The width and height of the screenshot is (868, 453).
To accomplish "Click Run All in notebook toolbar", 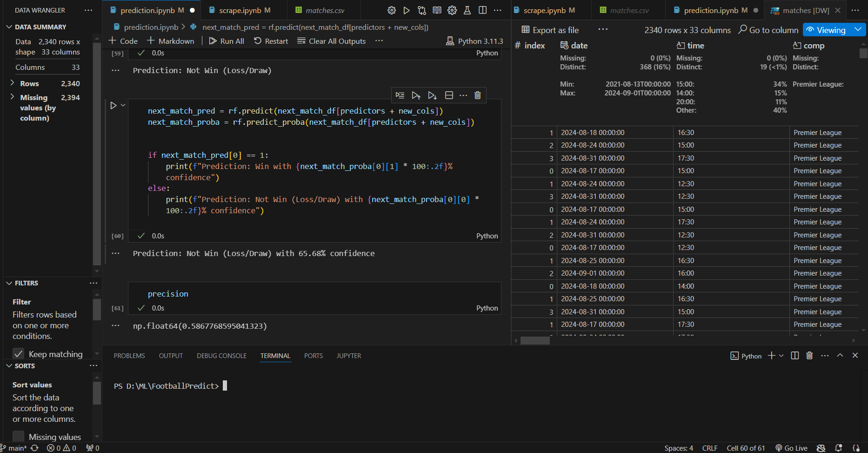I will coord(227,41).
